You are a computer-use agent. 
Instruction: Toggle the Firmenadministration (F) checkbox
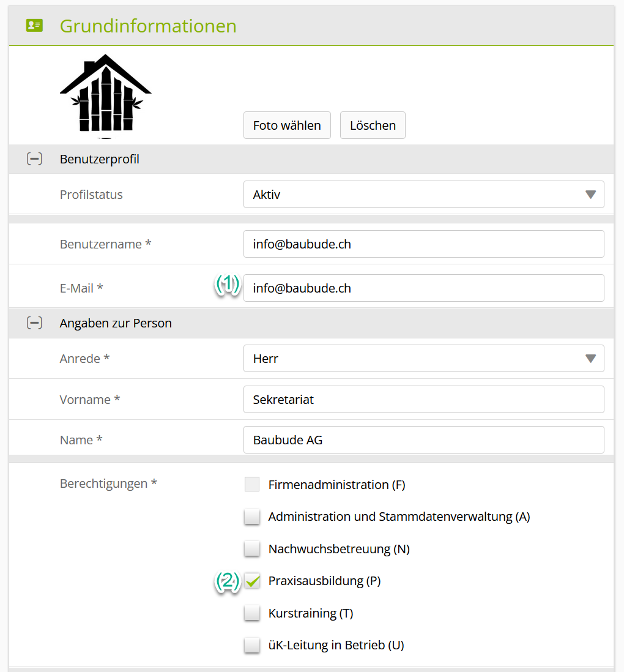252,485
